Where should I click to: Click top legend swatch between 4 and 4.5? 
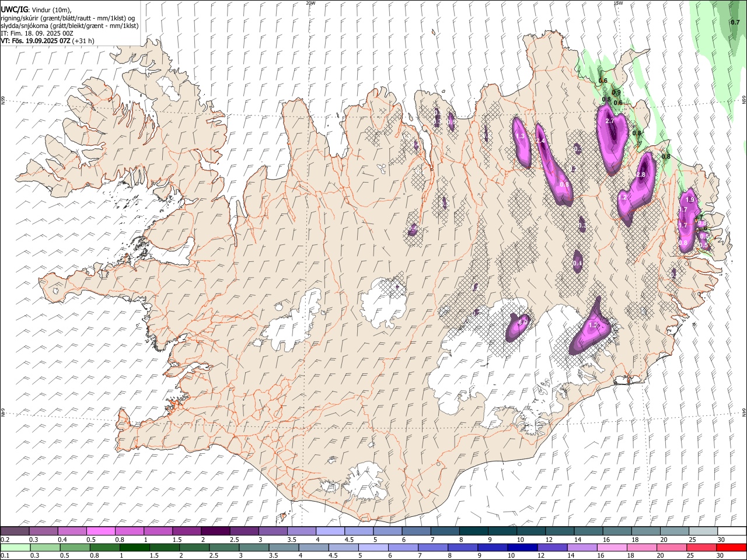point(330,531)
